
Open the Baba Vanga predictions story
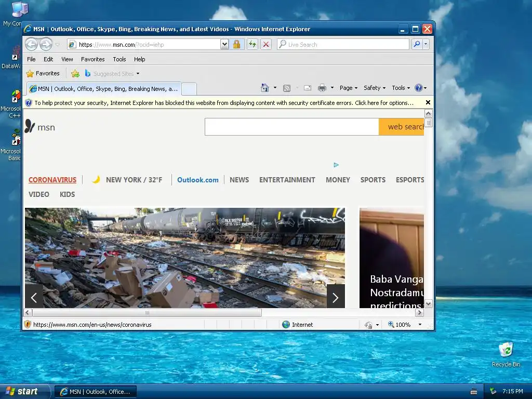[x=392, y=258]
